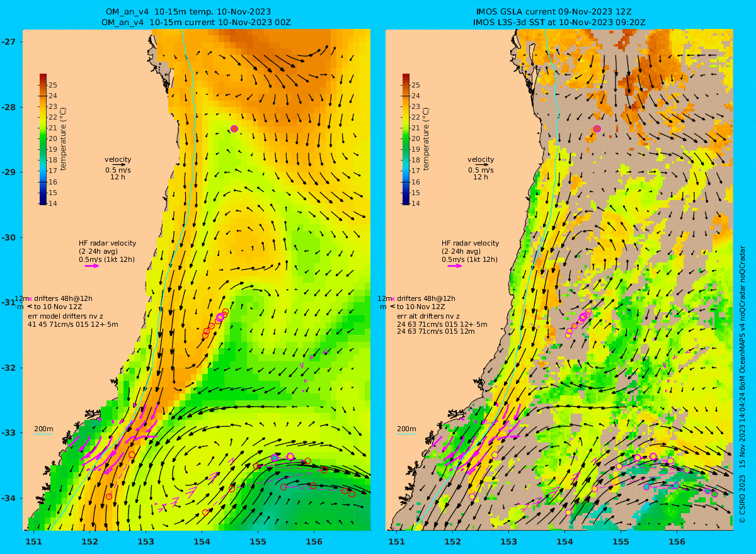
Task: Click 'HF radar velocity' text in right map
Action: 470,243
